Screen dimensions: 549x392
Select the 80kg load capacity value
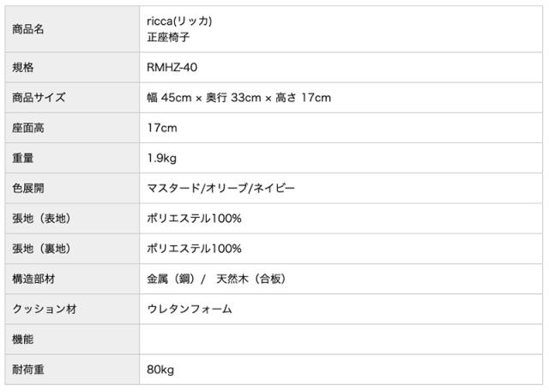pos(161,370)
